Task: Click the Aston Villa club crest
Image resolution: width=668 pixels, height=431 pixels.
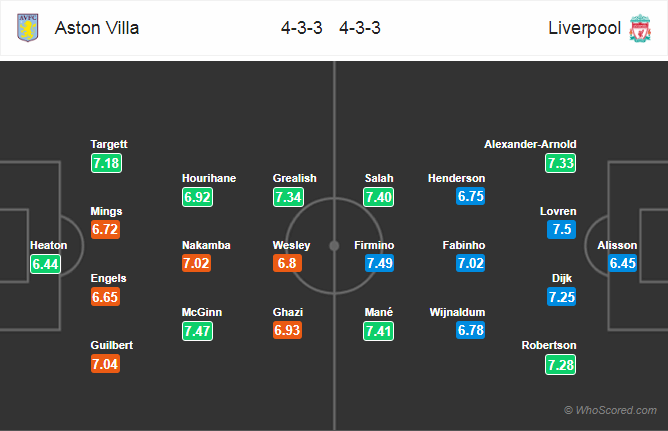Action: point(28,28)
